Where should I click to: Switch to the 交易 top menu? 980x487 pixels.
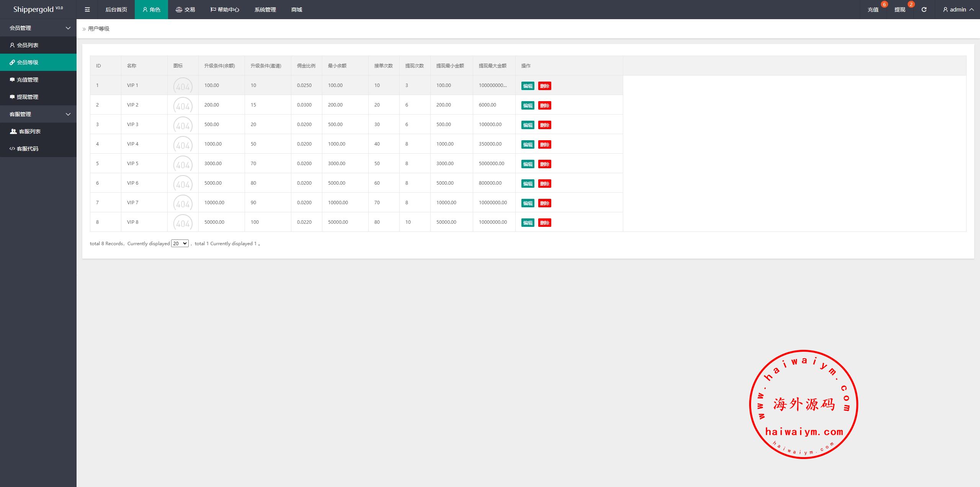pos(186,10)
